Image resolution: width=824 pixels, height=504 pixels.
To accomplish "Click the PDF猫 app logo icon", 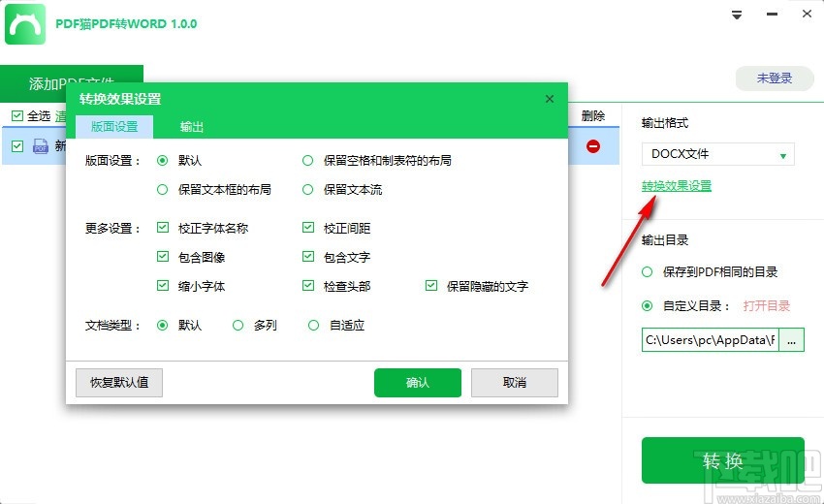I will [25, 24].
